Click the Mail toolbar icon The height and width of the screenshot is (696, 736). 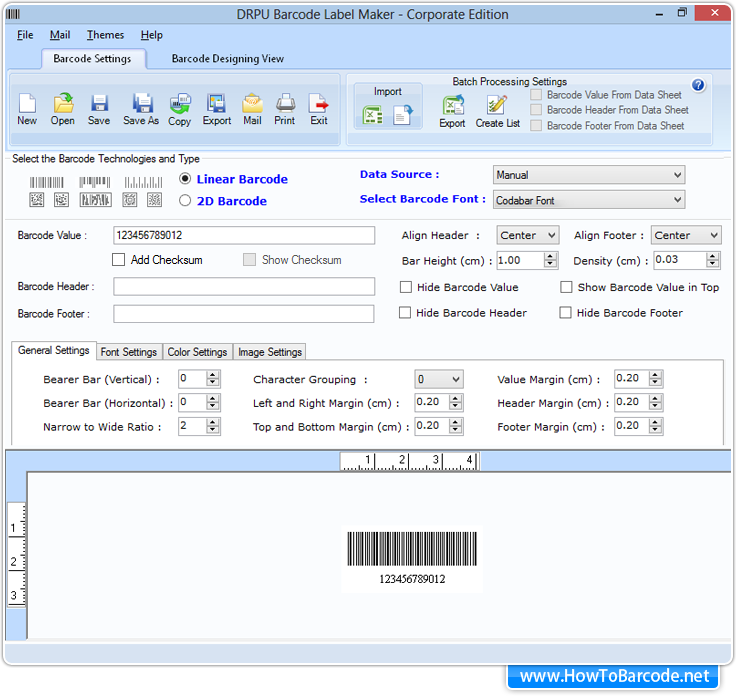[x=252, y=104]
